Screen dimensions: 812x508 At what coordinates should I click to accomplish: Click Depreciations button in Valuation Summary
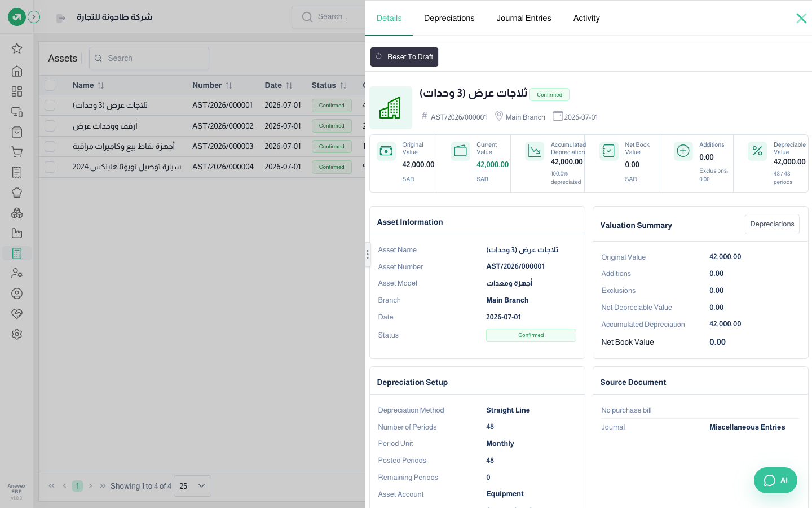pyautogui.click(x=772, y=224)
